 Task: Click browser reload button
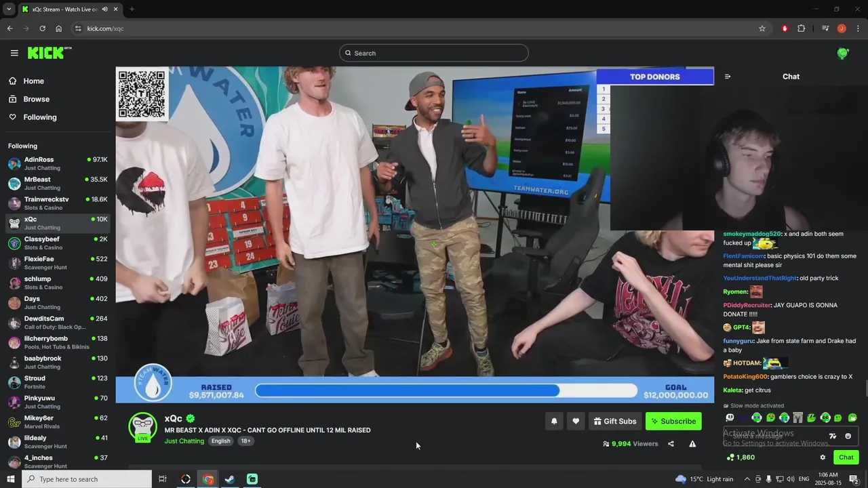(42, 28)
